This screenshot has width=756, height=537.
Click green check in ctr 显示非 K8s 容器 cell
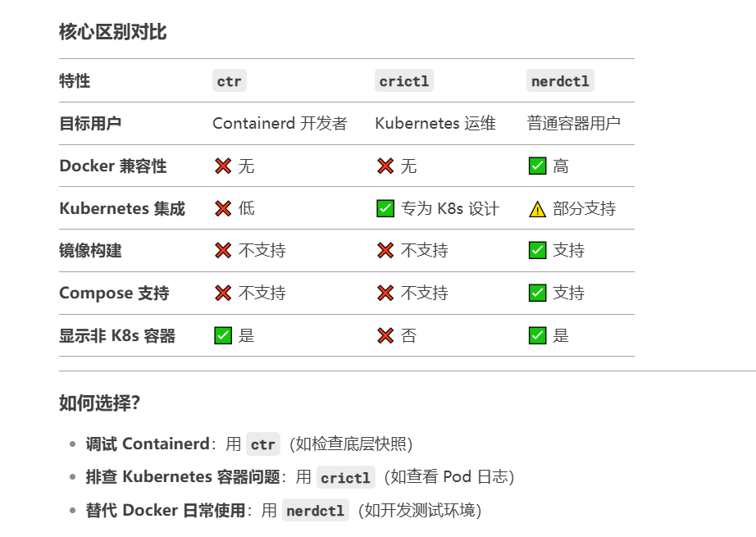tap(223, 335)
